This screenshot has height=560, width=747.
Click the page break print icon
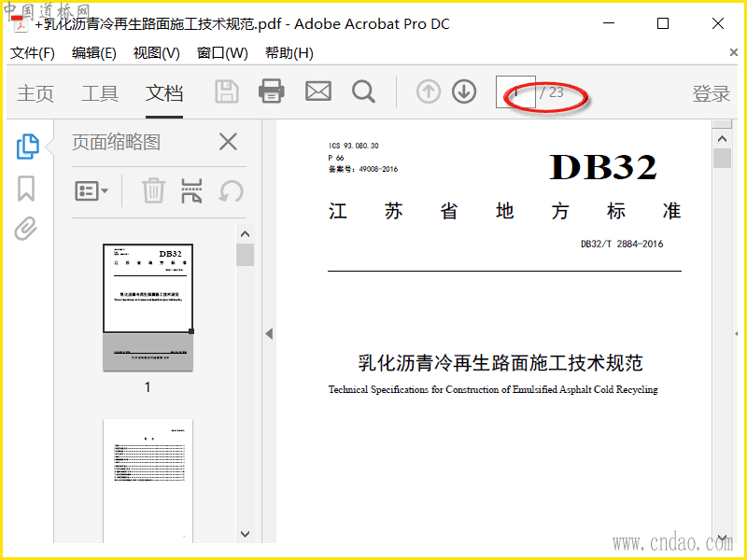point(191,190)
